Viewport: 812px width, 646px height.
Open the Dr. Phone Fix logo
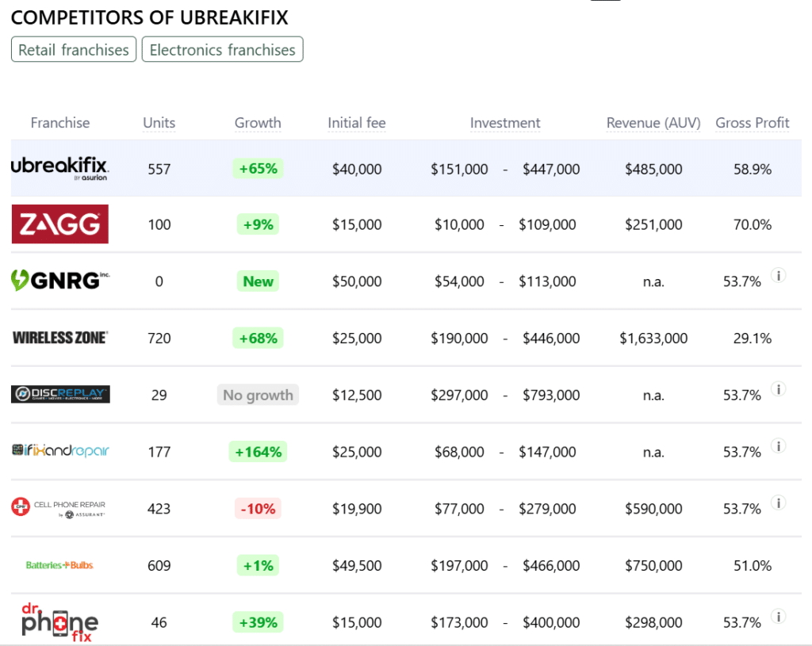coord(60,622)
